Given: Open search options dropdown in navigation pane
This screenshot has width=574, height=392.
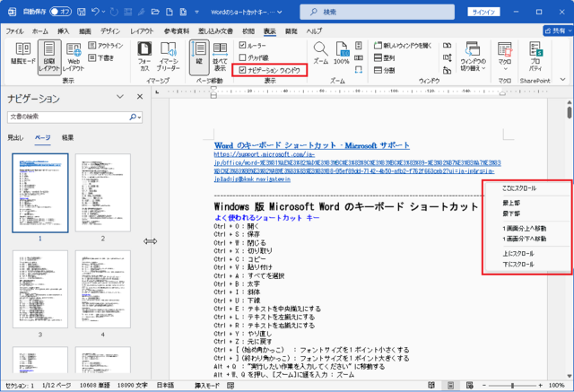Looking at the screenshot, I should point(140,118).
